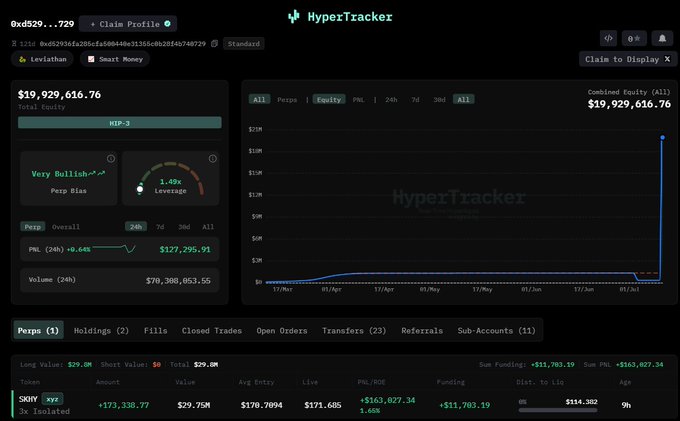
Task: Switch chart to Equity mode
Action: (329, 99)
